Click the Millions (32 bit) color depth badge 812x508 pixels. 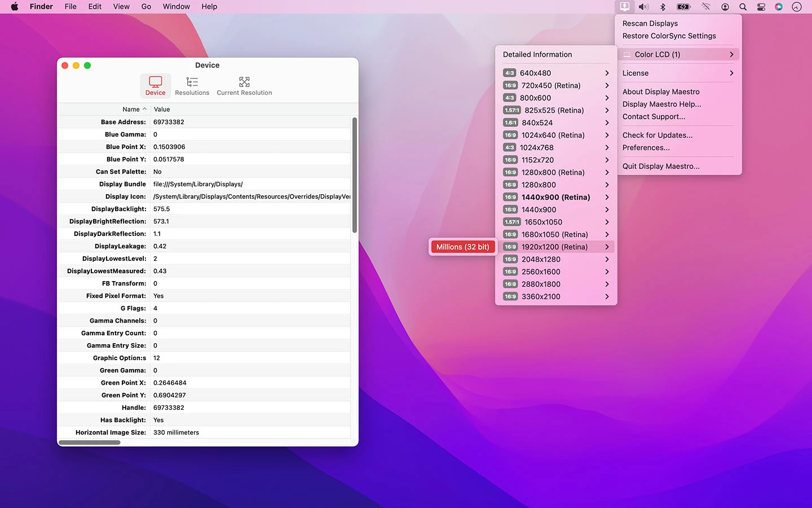click(x=462, y=247)
